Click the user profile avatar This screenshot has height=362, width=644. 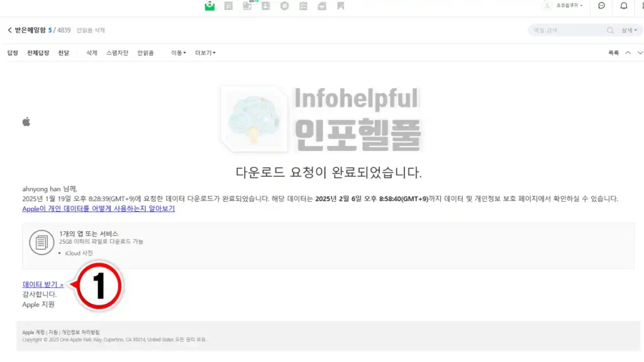pos(547,5)
